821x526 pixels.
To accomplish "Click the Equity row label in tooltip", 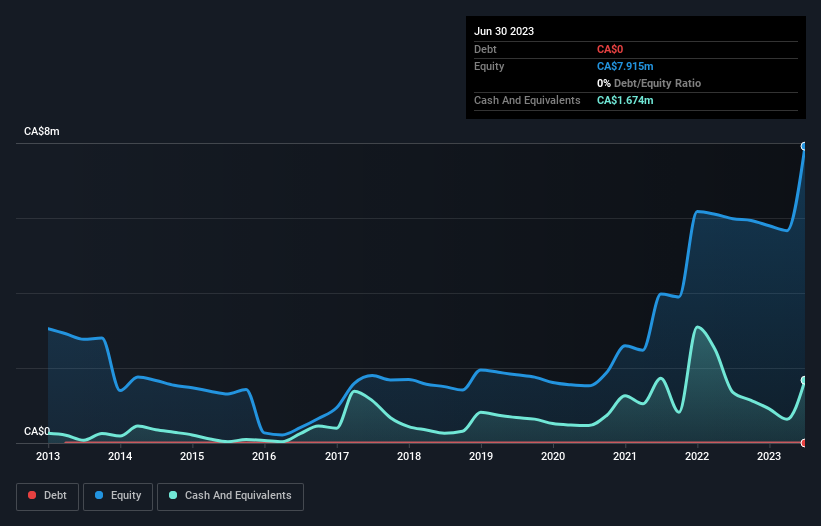I will point(489,66).
